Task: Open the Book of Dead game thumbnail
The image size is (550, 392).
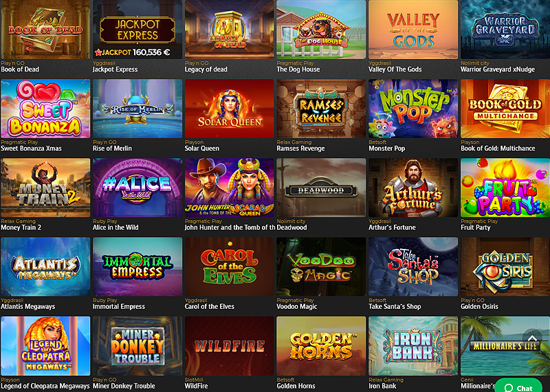Action: (45, 29)
